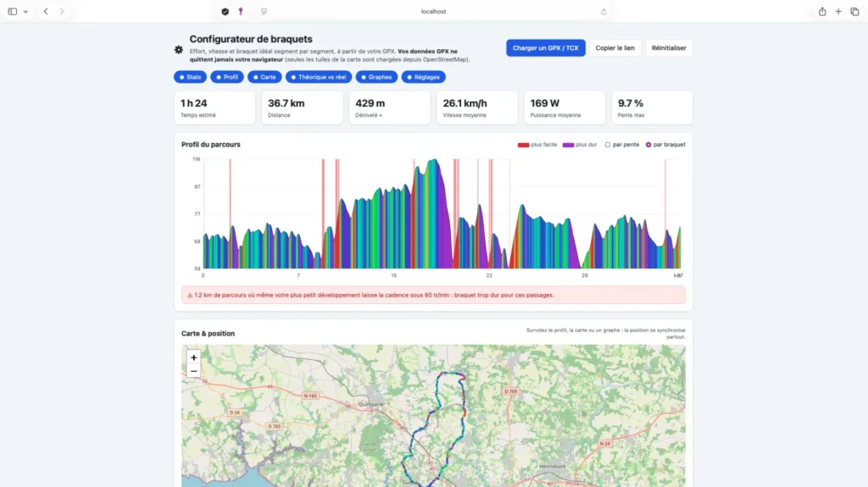Viewport: 868px width, 487px height.
Task: Click the Configurateur de braquets title
Action: pos(251,39)
